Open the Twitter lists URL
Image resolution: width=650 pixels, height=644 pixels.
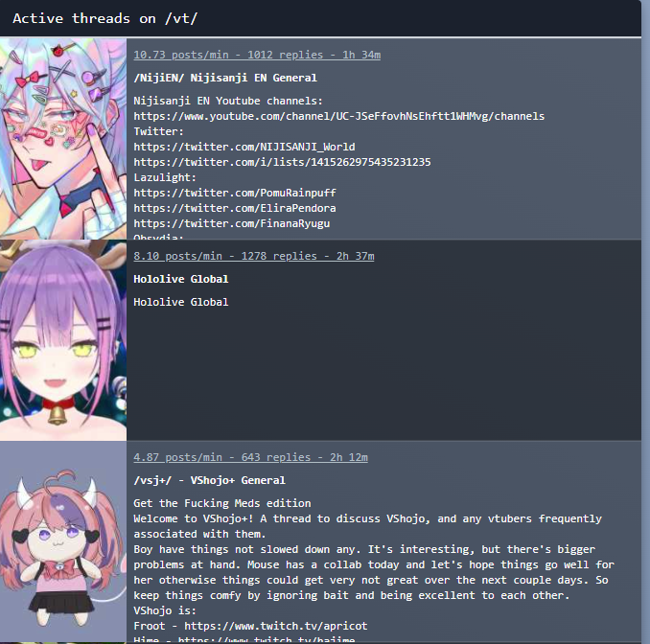tap(282, 163)
